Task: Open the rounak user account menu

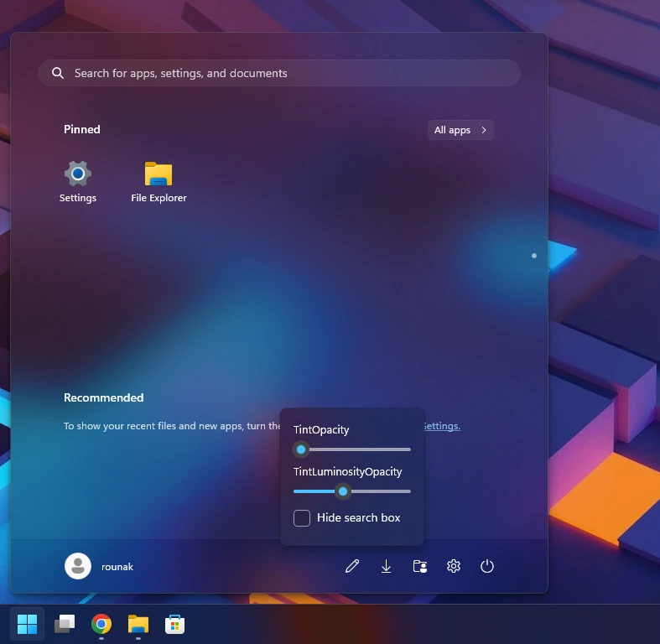Action: pos(99,567)
